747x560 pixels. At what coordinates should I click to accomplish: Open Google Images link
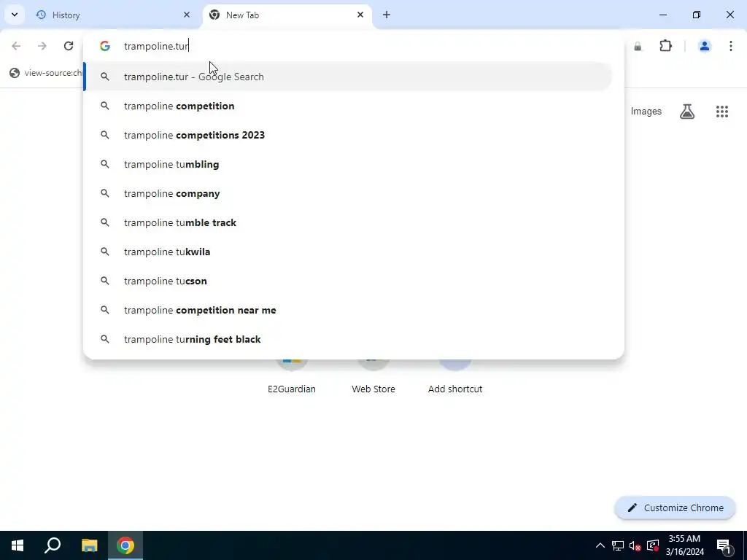point(646,111)
